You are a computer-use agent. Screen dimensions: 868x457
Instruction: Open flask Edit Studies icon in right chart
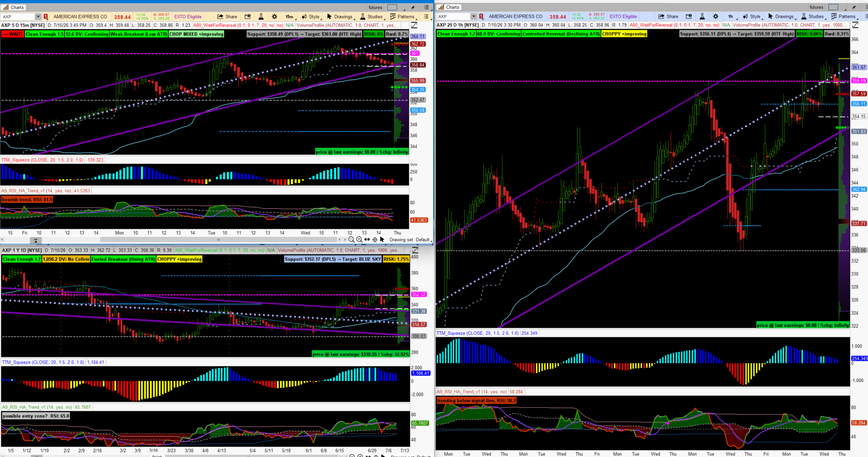pyautogui.click(x=702, y=16)
